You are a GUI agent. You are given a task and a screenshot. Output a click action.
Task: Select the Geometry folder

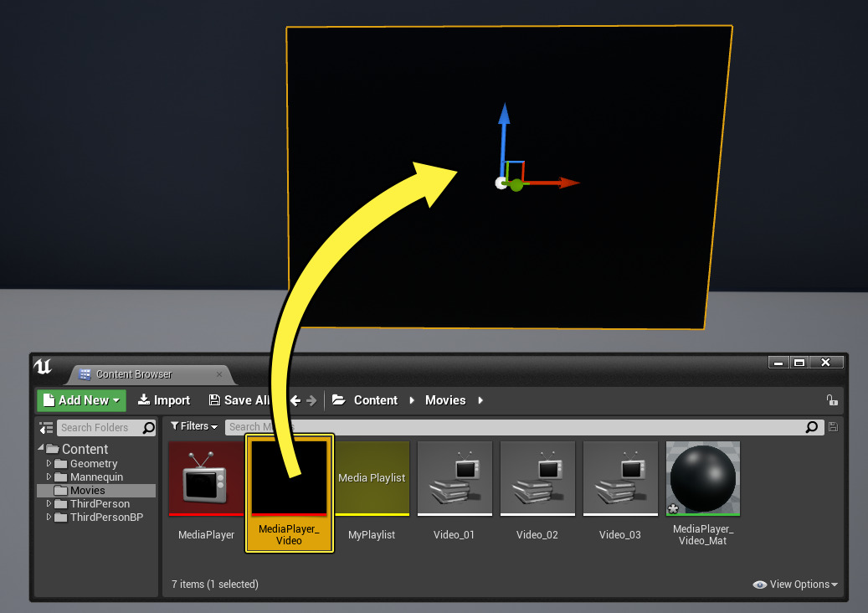(x=94, y=463)
